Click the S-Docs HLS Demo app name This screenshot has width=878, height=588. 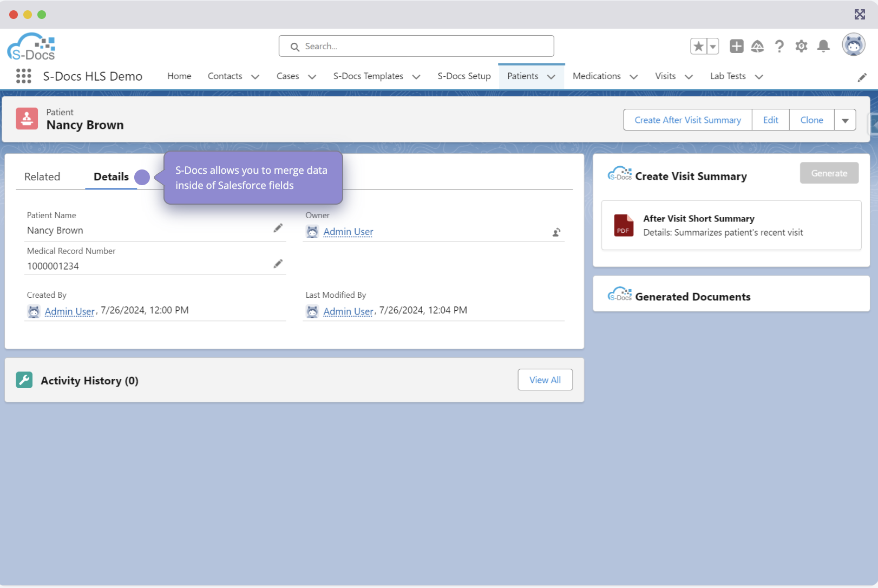[x=93, y=76]
